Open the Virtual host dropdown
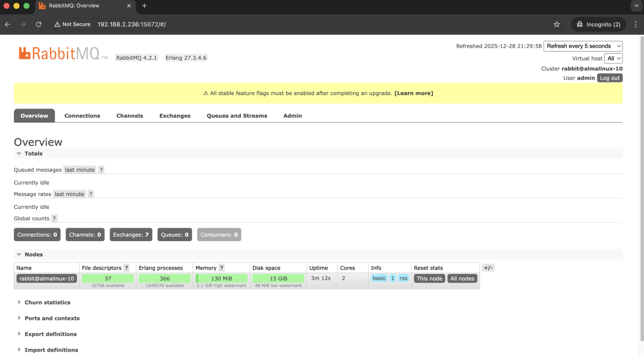 [x=613, y=58]
